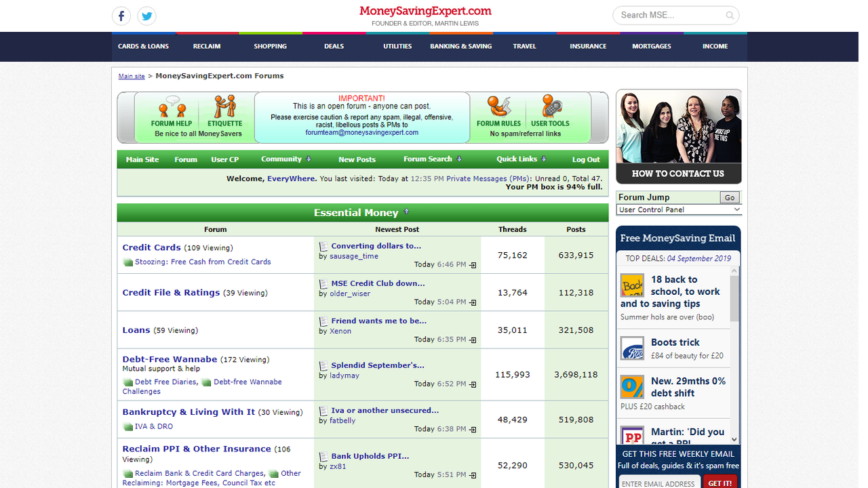The width and height of the screenshot is (868, 488).
Task: Click subforum icon beside IVA & DRO
Action: [127, 427]
